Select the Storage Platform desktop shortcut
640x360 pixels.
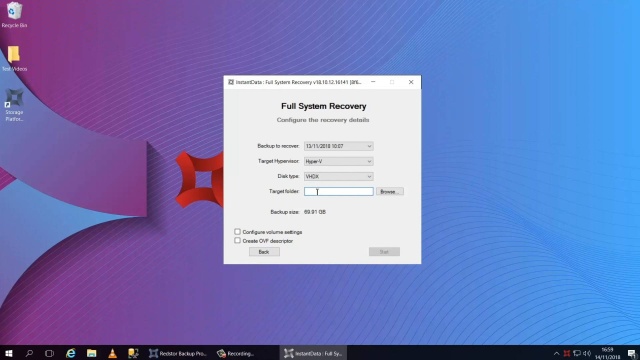pyautogui.click(x=14, y=105)
